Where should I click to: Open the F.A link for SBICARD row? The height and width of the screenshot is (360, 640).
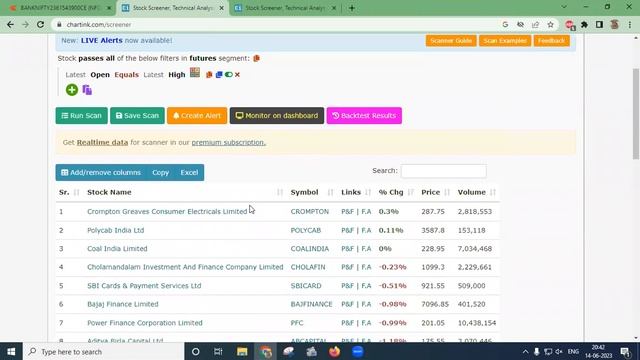click(366, 286)
